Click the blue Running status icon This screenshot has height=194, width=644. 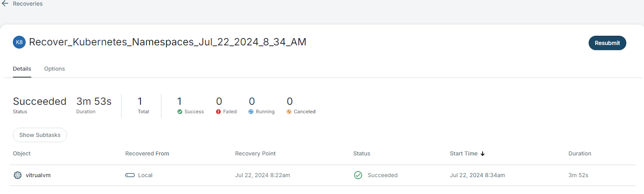251,112
